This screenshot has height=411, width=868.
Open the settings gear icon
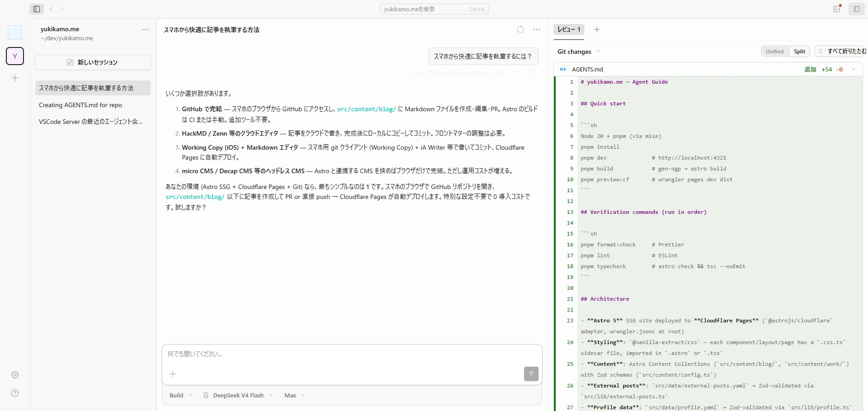(x=15, y=375)
